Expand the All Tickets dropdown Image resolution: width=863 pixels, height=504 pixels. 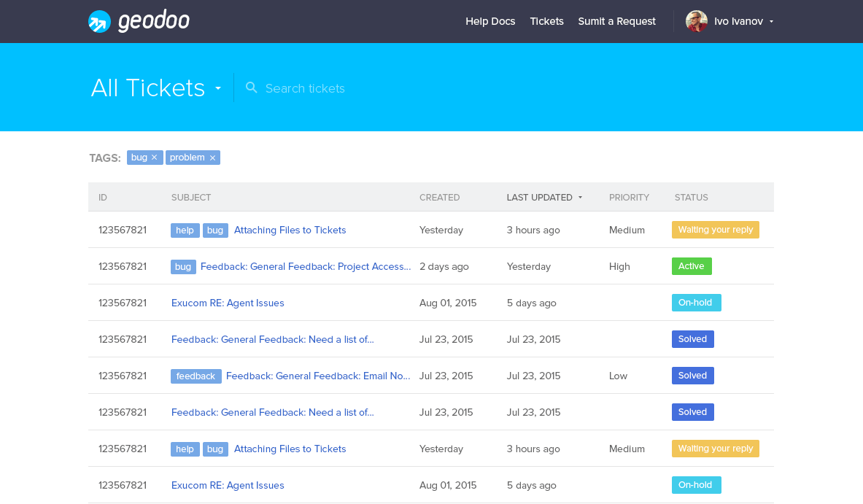click(217, 89)
